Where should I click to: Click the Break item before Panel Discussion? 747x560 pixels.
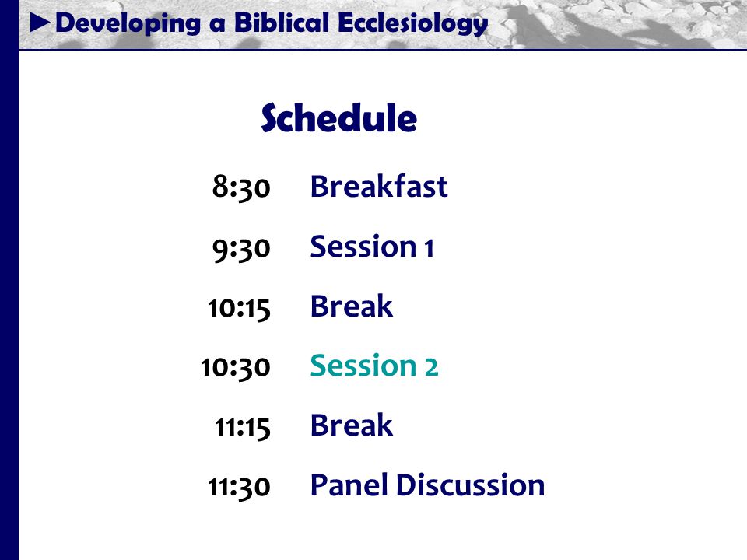click(x=352, y=425)
